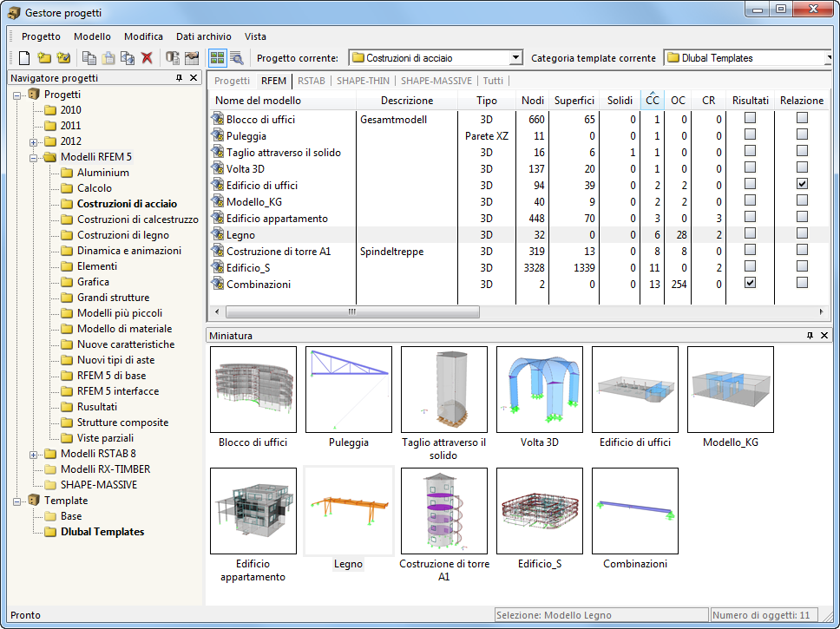840x629 pixels.
Task: Open the Modello menu
Action: pyautogui.click(x=92, y=36)
